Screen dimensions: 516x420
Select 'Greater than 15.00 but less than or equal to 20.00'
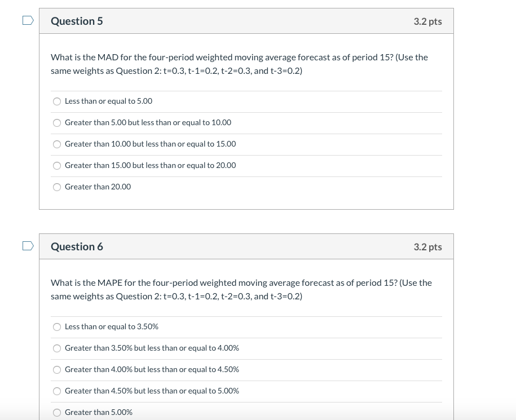[57, 166]
